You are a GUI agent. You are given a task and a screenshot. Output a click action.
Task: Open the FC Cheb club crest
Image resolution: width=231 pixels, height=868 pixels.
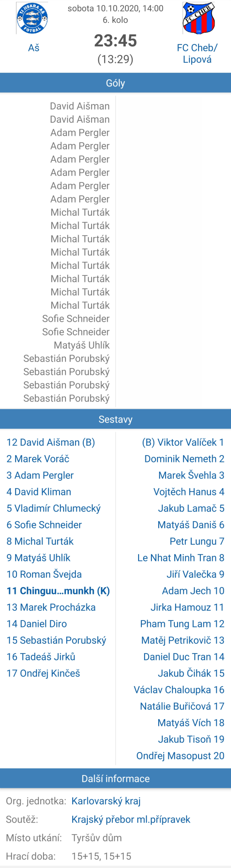199,18
